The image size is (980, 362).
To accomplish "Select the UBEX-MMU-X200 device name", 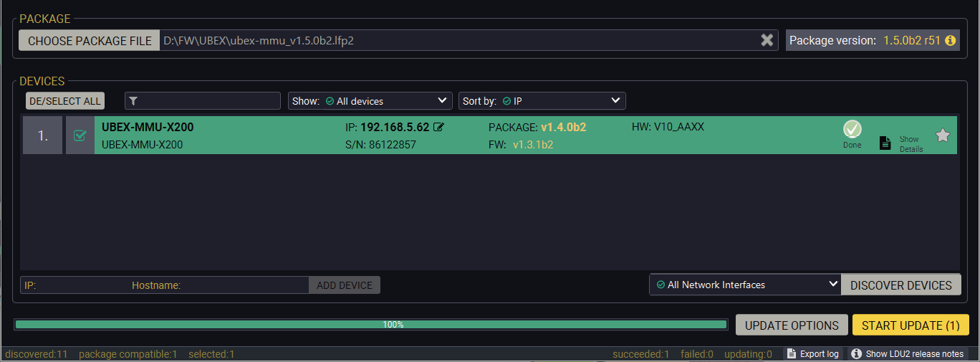I will tap(148, 128).
